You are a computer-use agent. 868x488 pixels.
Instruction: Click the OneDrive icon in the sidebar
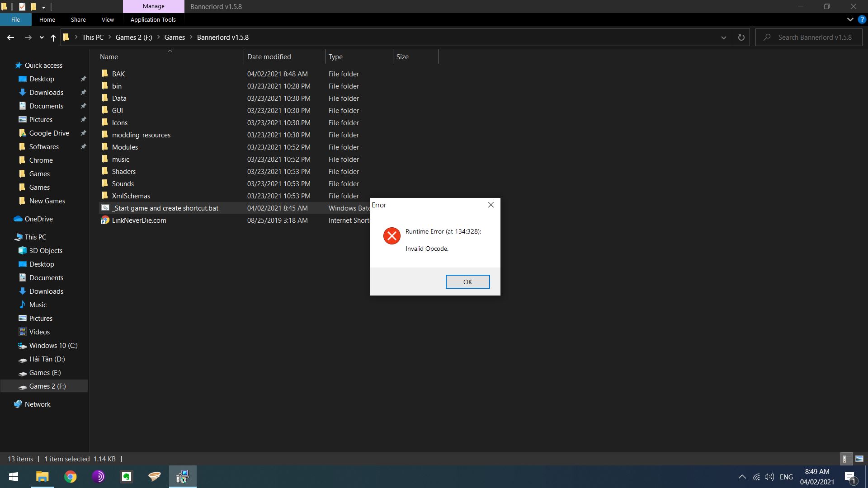tap(19, 219)
